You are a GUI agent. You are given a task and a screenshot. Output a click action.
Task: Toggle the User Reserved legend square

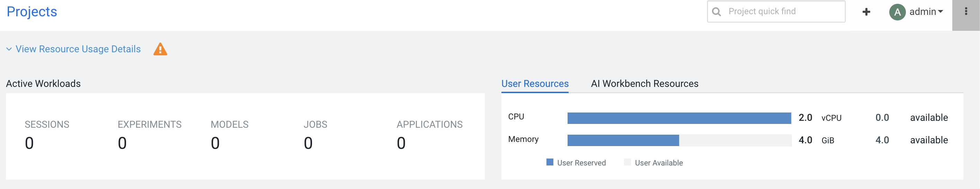[549, 162]
